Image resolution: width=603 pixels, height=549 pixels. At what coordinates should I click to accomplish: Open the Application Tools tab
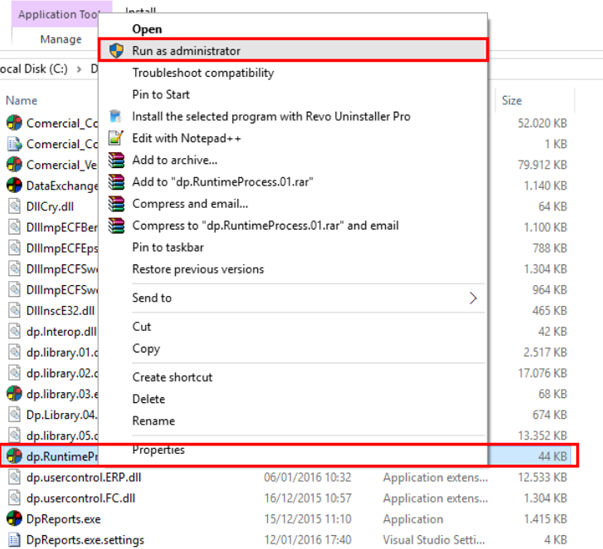(x=58, y=15)
